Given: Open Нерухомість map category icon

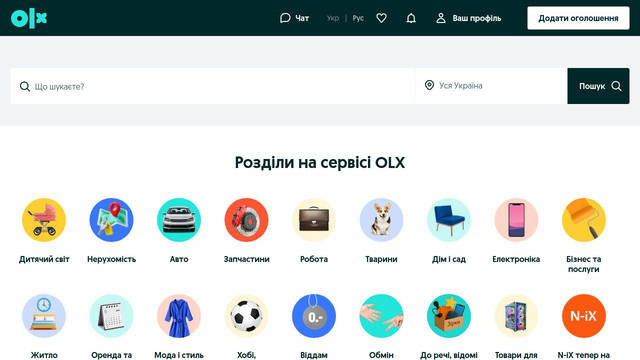Looking at the screenshot, I should pyautogui.click(x=111, y=220).
